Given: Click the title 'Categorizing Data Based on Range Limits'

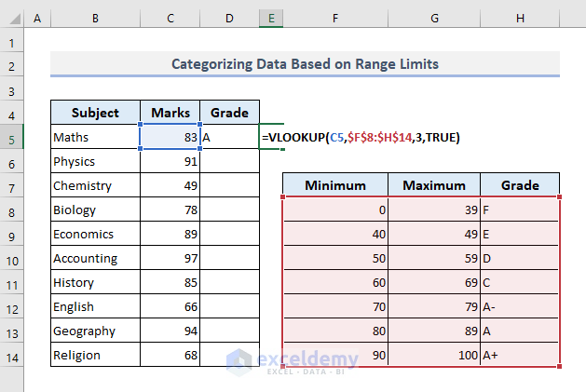Looking at the screenshot, I should tap(305, 64).
